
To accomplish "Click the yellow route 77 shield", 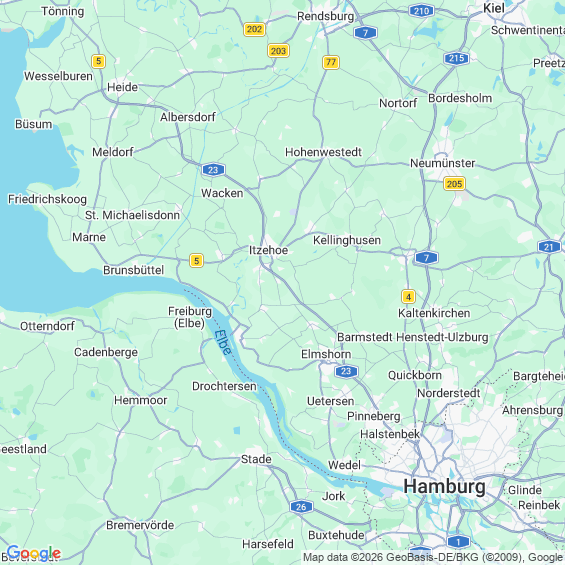I will click(331, 63).
